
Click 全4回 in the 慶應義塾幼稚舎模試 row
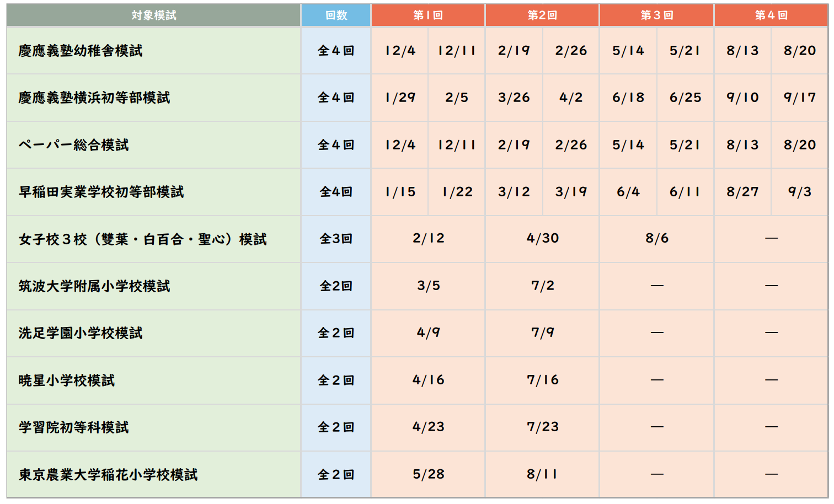click(x=336, y=51)
